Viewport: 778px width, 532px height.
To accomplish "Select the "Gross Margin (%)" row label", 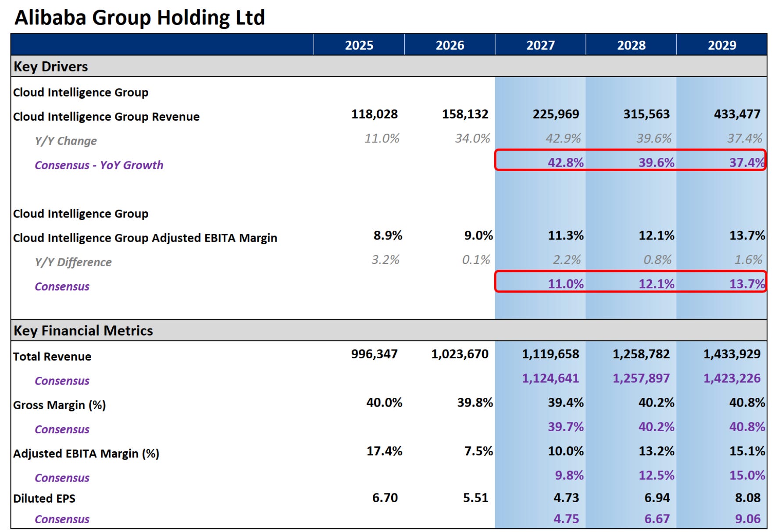I will tap(60, 405).
